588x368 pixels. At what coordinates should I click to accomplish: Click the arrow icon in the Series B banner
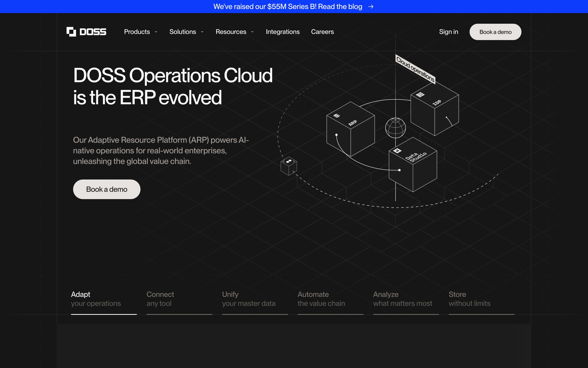[x=371, y=7]
